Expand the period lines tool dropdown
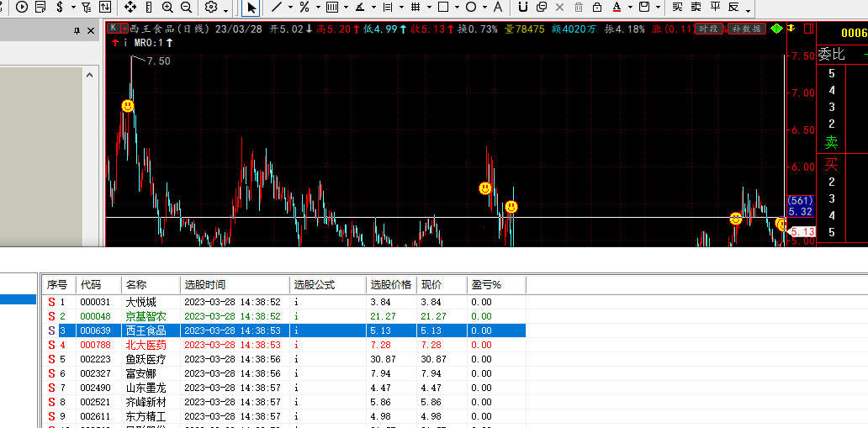 346,8
